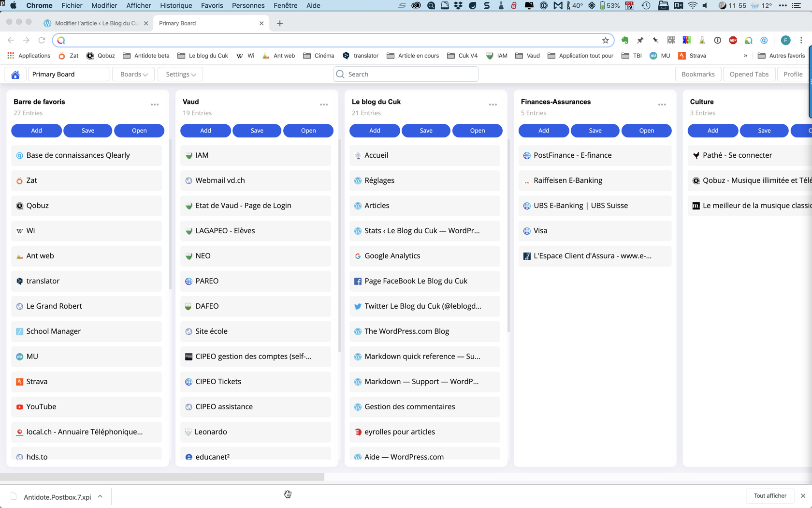
Task: Open LAGAPEO - Elèves entry
Action: pos(256,231)
